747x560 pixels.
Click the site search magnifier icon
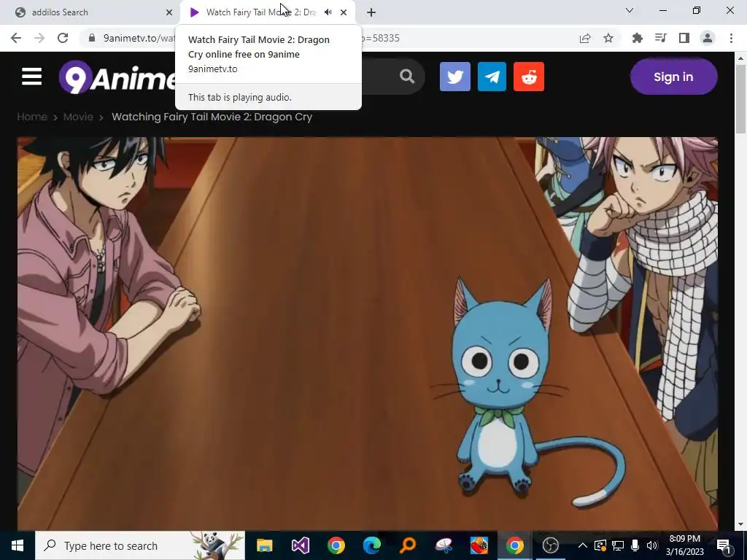click(x=407, y=76)
